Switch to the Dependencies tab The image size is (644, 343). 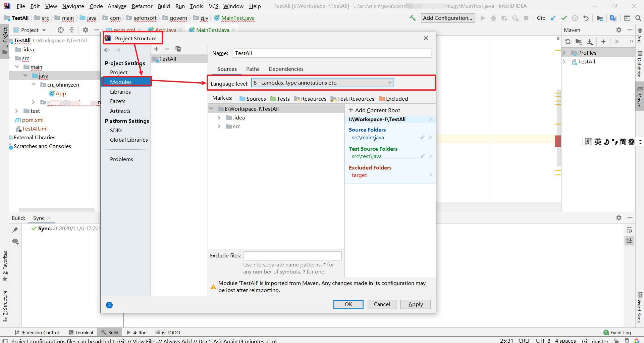pos(286,69)
